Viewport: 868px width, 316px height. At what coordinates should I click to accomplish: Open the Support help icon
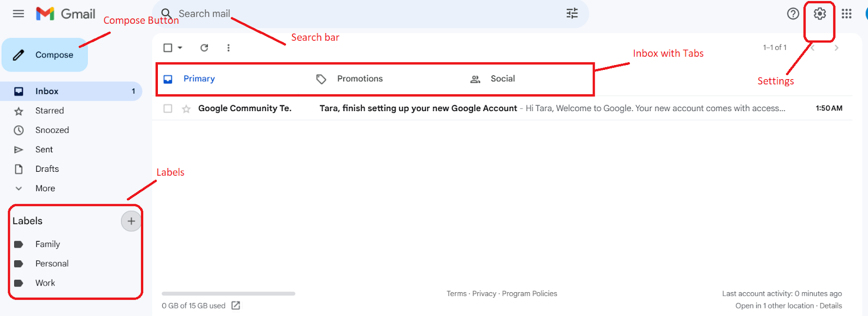click(x=793, y=14)
